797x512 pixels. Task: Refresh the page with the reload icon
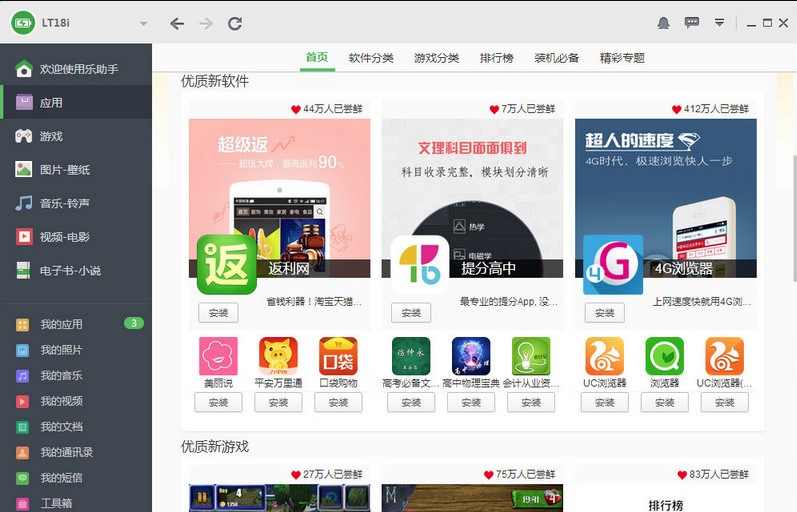[235, 23]
